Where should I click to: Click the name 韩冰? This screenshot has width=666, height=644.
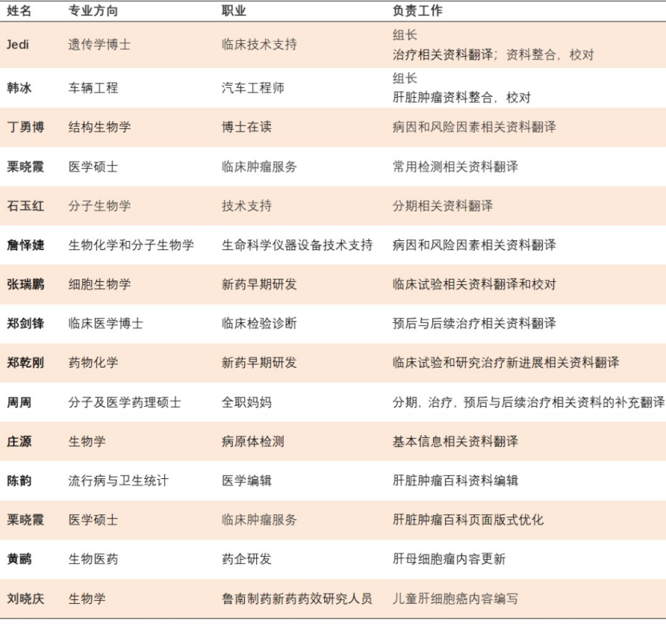19,88
